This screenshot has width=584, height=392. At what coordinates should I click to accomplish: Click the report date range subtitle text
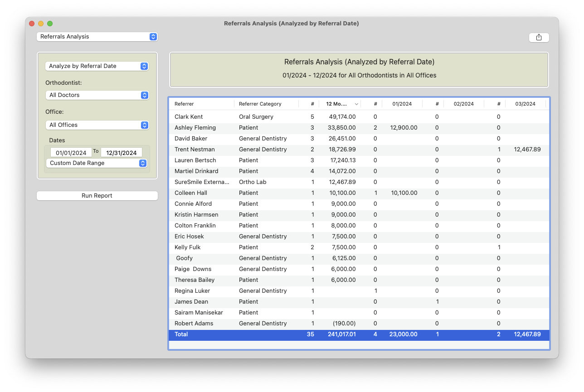(359, 76)
